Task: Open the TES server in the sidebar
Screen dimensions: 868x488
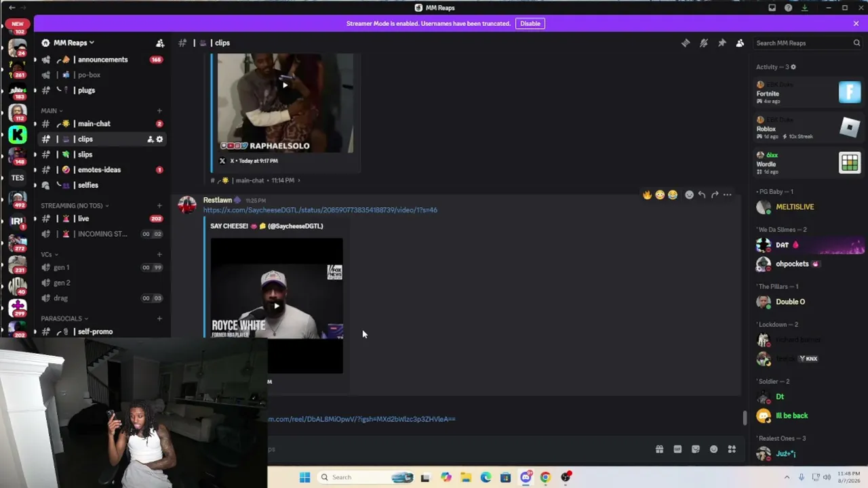Action: pyautogui.click(x=18, y=178)
